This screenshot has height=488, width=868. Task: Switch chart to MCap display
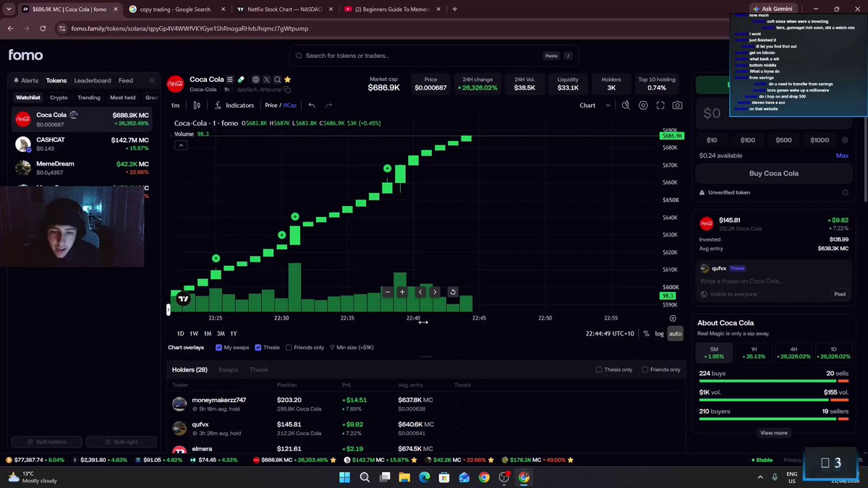290,106
